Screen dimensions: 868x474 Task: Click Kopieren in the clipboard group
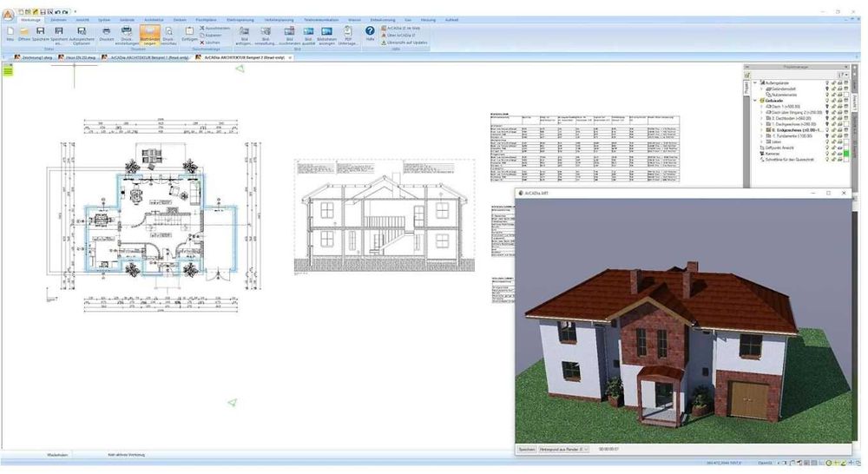pyautogui.click(x=211, y=35)
